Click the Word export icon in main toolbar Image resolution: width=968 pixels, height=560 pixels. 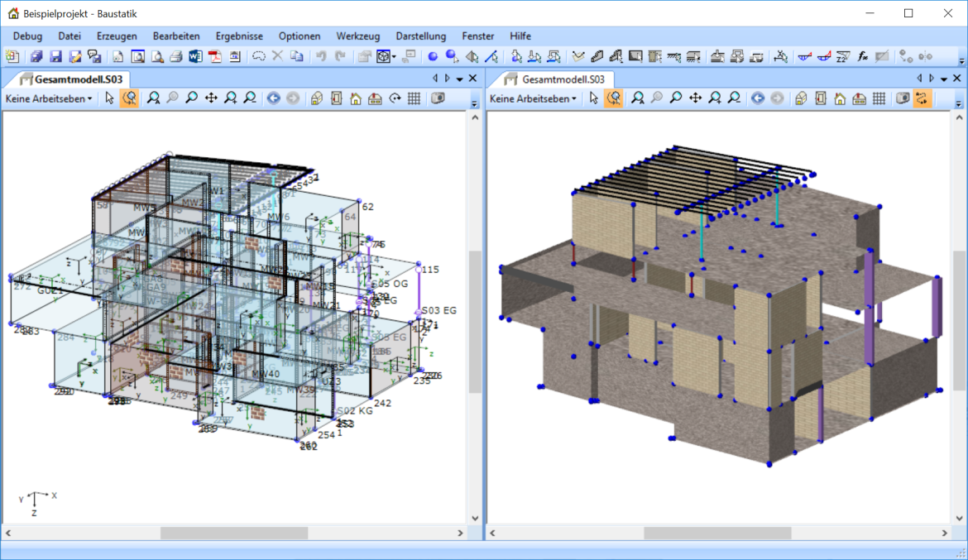coord(195,57)
